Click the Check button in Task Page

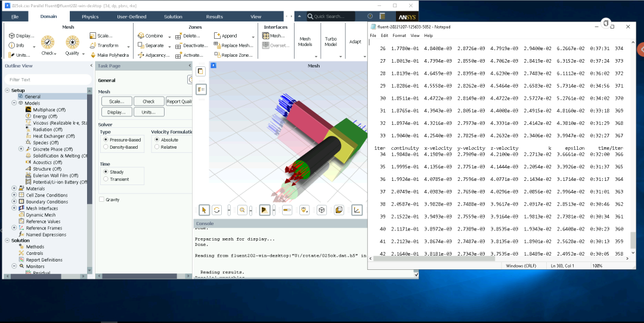[x=148, y=101]
